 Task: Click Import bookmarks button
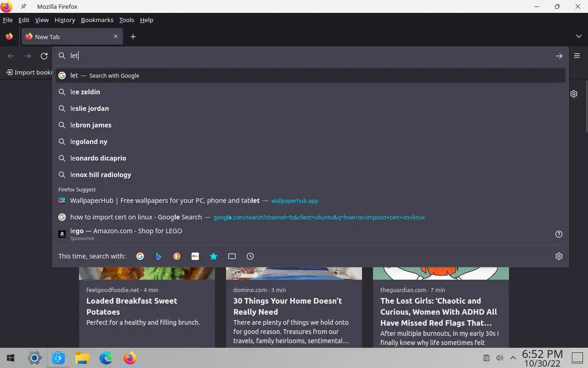[29, 72]
